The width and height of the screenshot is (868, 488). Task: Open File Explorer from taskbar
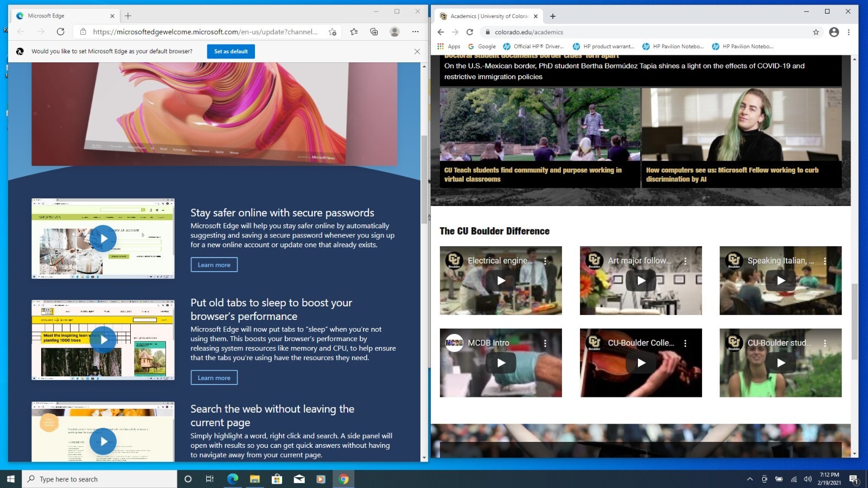254,479
